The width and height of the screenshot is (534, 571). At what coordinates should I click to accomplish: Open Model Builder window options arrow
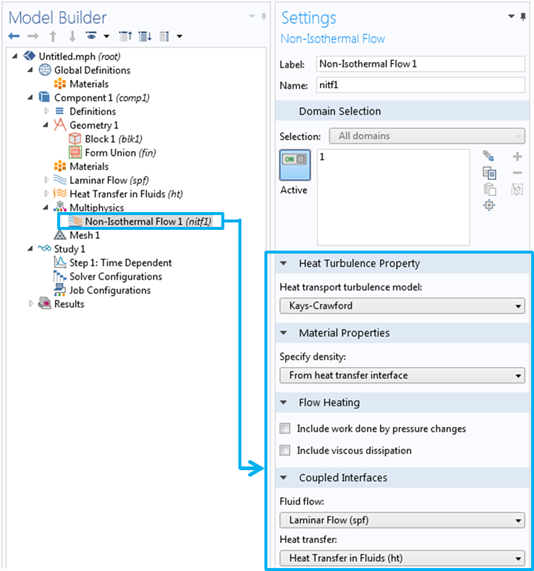click(252, 16)
